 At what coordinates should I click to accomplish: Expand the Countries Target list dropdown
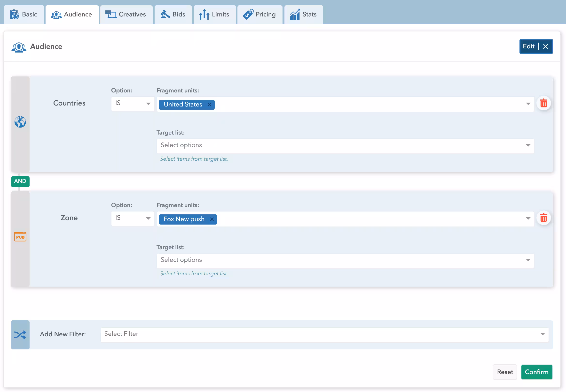pyautogui.click(x=345, y=146)
